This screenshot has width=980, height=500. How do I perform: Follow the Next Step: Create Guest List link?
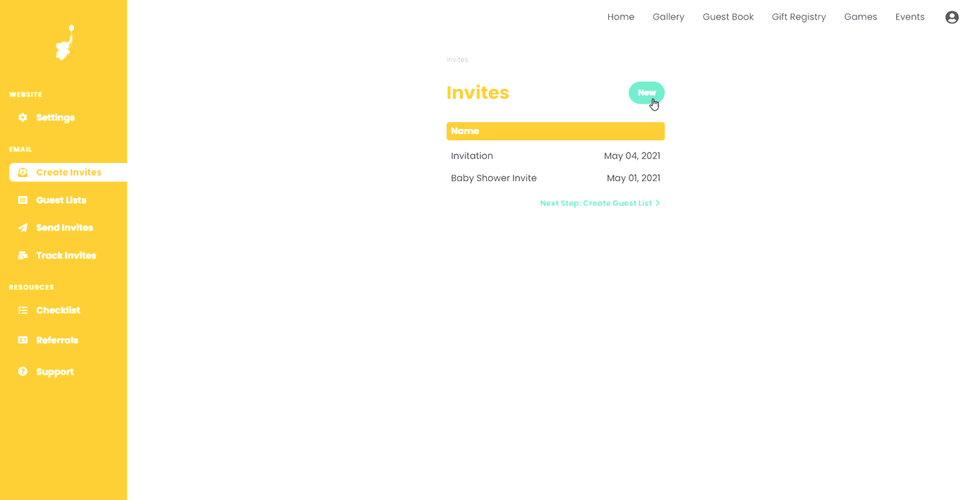click(x=596, y=202)
